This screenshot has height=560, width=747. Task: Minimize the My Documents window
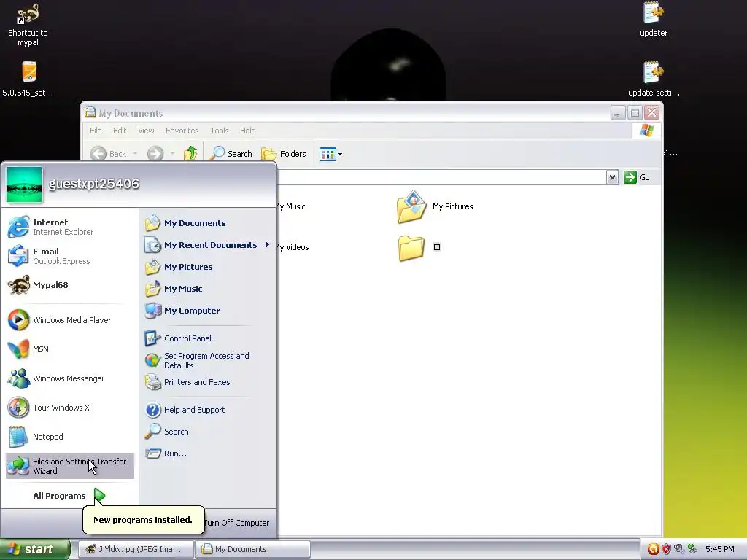point(617,113)
